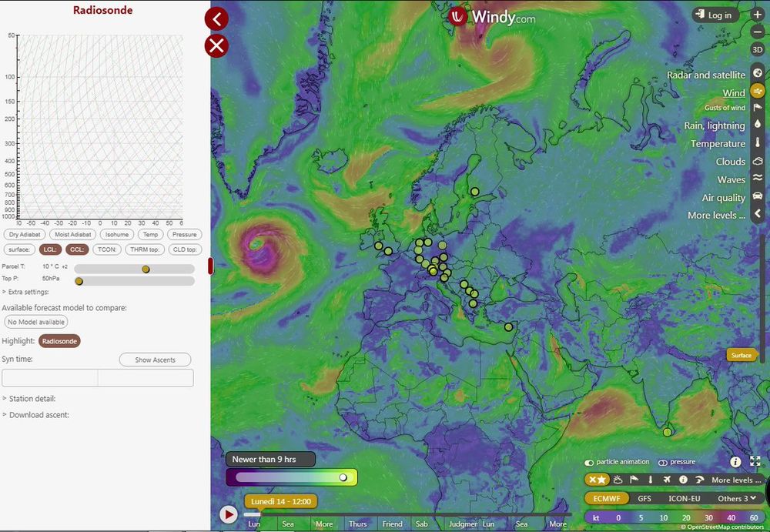Collapse layer menu with chevron arrow
The height and width of the screenshot is (532, 770).
[x=757, y=214]
